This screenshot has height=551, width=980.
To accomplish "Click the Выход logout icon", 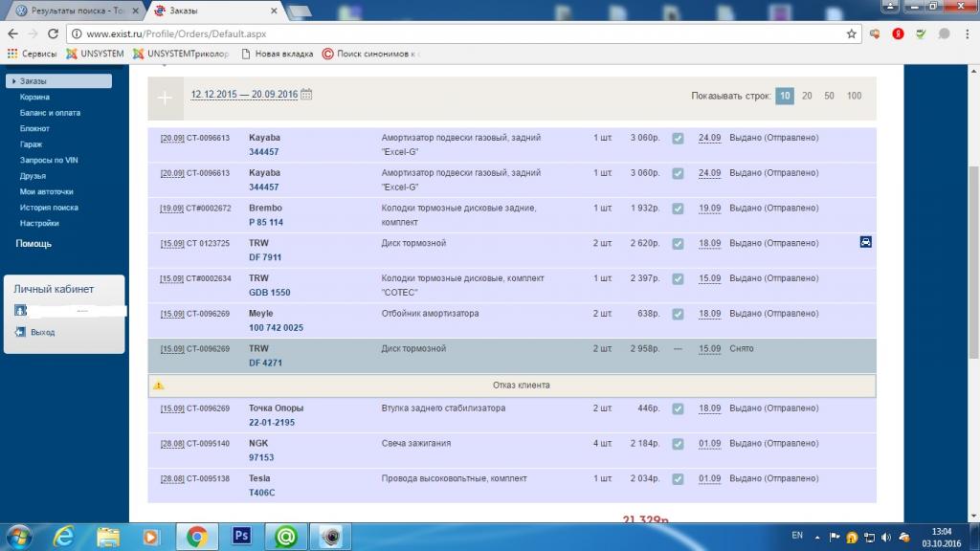I will (20, 332).
